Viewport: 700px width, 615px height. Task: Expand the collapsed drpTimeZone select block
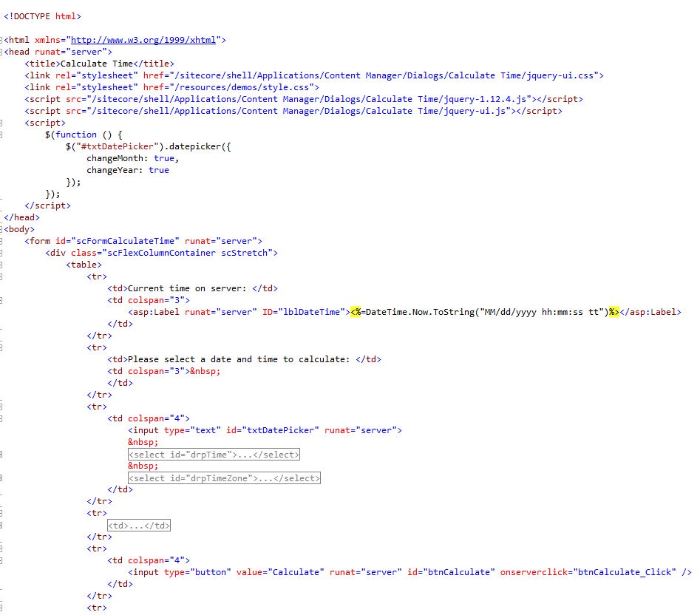click(224, 478)
